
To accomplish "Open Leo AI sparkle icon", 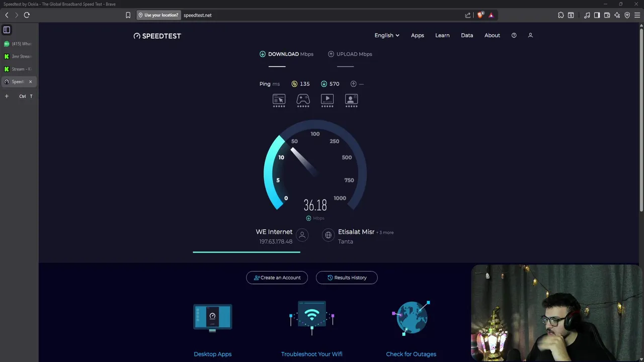I will click(x=617, y=15).
